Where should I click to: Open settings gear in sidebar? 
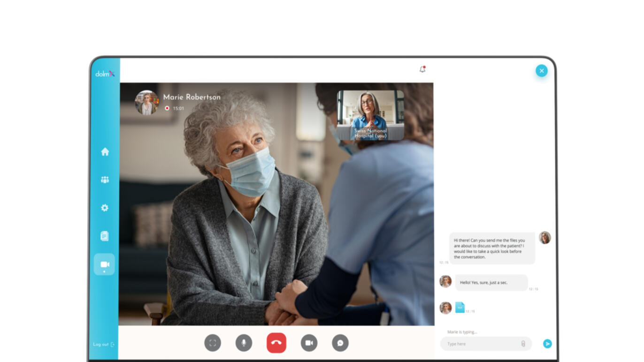105,208
